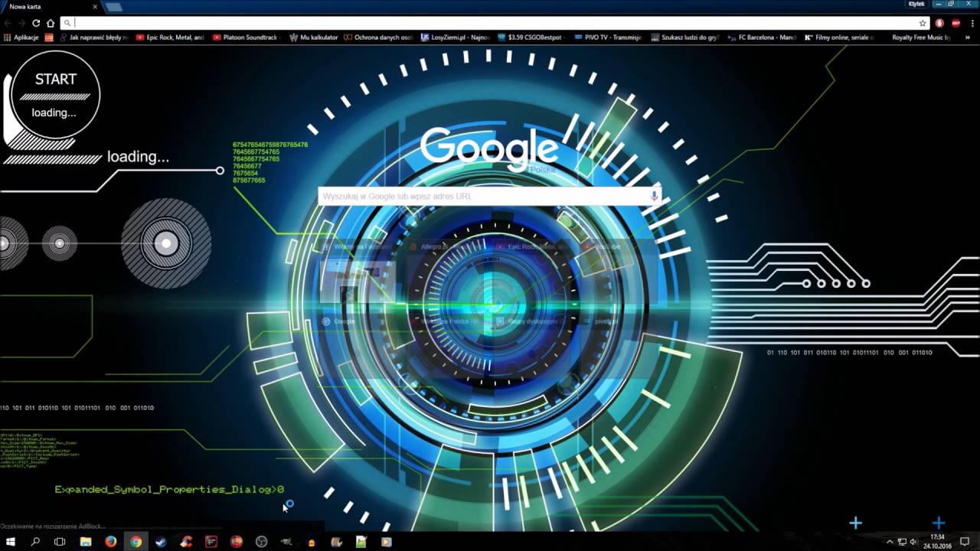This screenshot has height=551, width=980.
Task: Open CCleaner from the taskbar
Action: coord(186,542)
